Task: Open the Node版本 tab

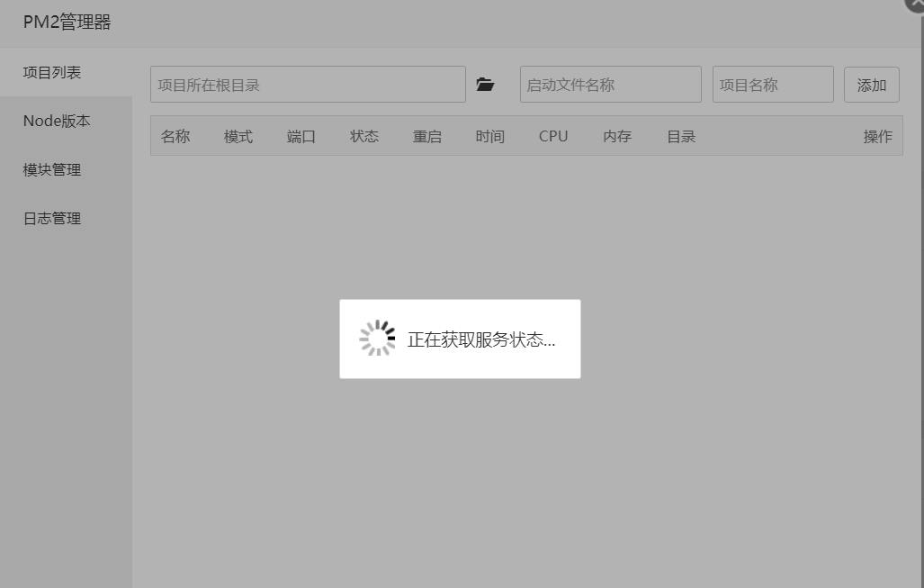Action: (66, 121)
